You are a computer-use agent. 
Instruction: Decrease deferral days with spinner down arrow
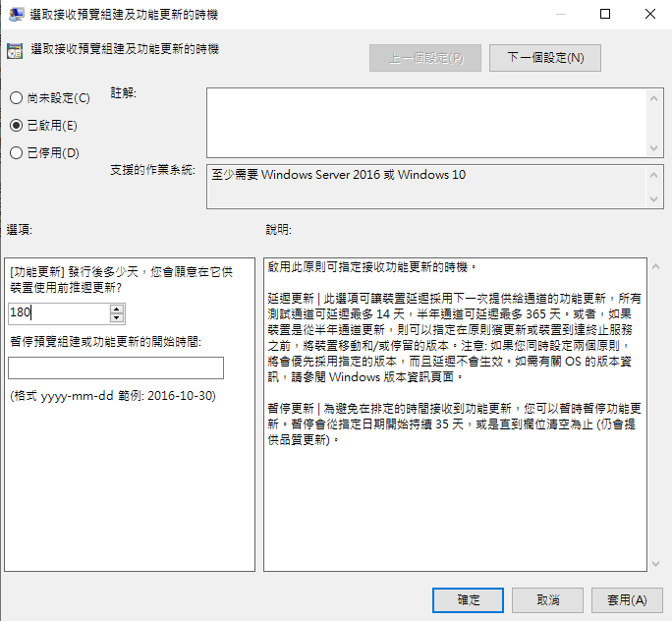117,318
